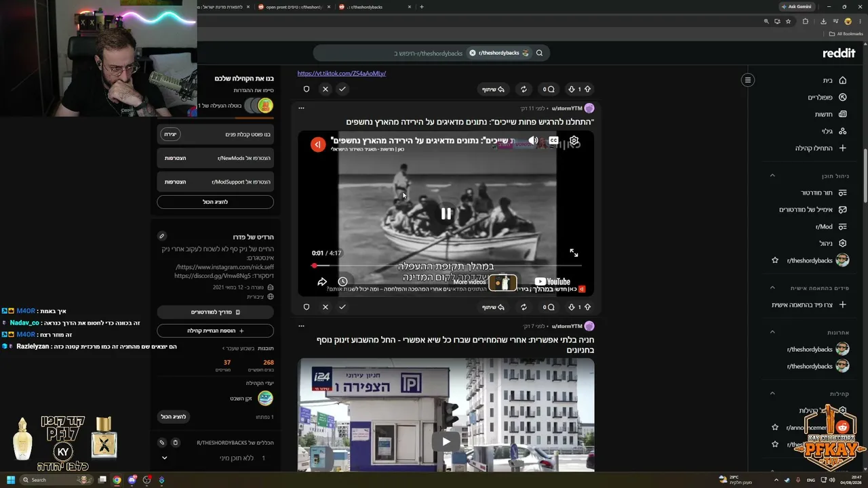Seek using the YouTube progress bar

click(x=446, y=266)
